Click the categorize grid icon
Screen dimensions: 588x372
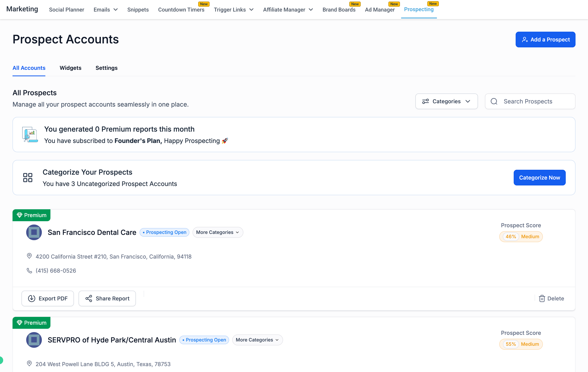[28, 178]
